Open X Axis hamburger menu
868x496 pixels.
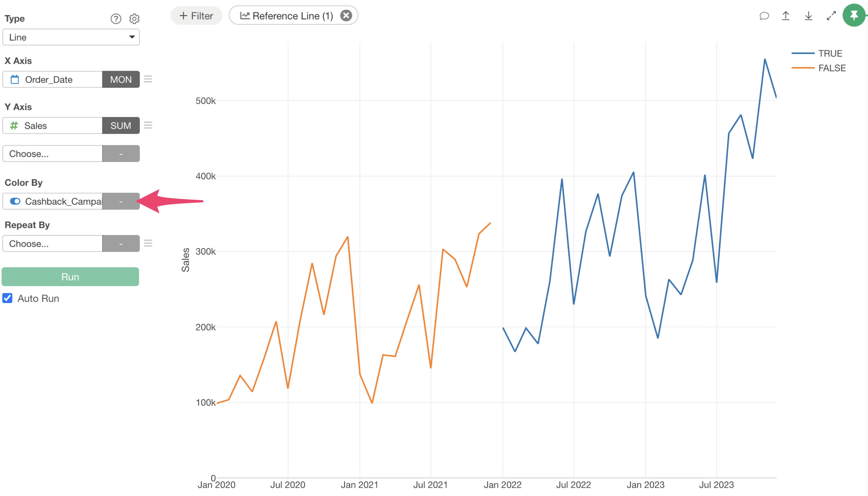click(x=148, y=79)
